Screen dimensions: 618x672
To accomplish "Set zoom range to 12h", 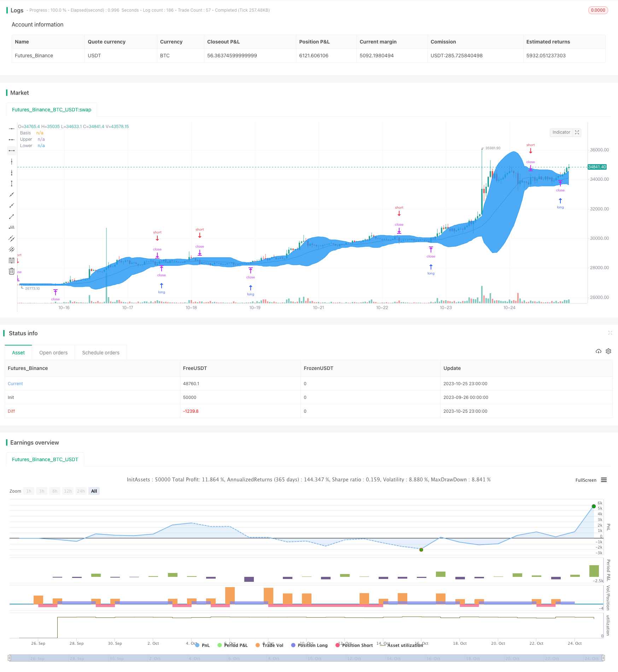I will click(68, 491).
